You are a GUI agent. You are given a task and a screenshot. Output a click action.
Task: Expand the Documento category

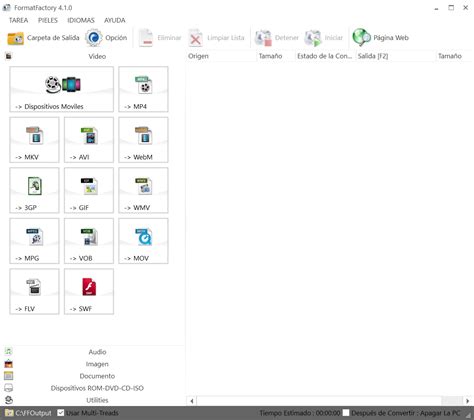[93, 376]
